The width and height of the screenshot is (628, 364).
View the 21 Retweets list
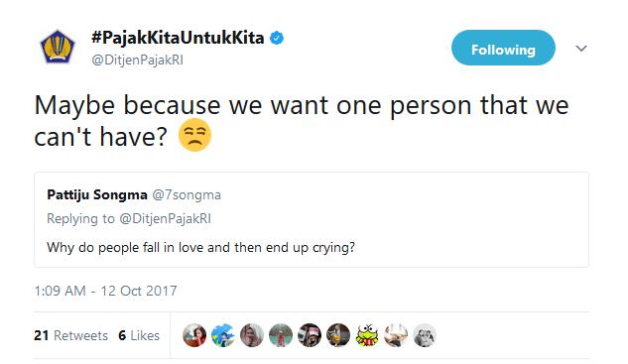point(70,335)
